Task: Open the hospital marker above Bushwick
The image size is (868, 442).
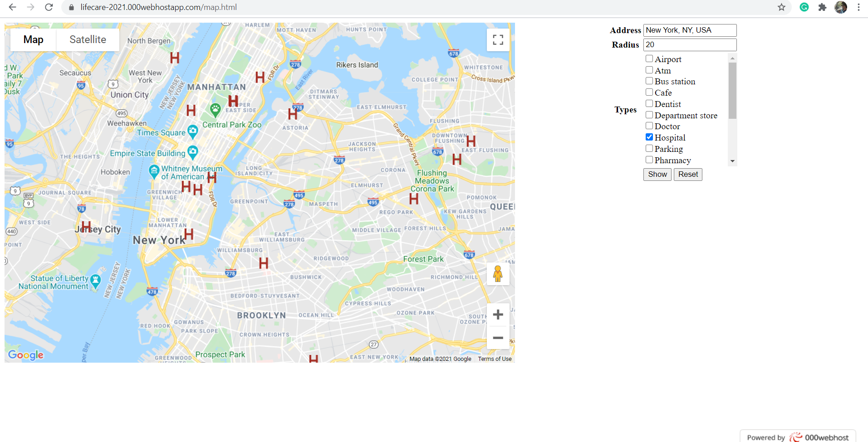Action: tap(264, 263)
